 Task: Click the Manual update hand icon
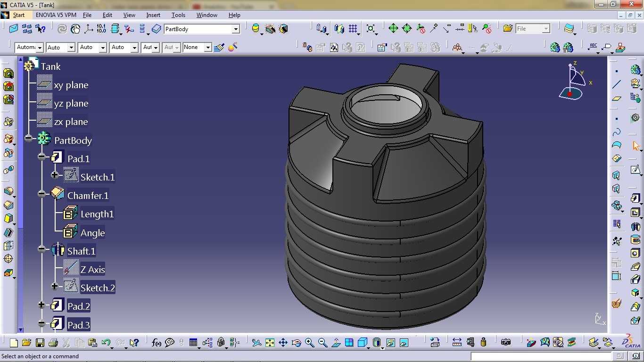[x=75, y=29]
